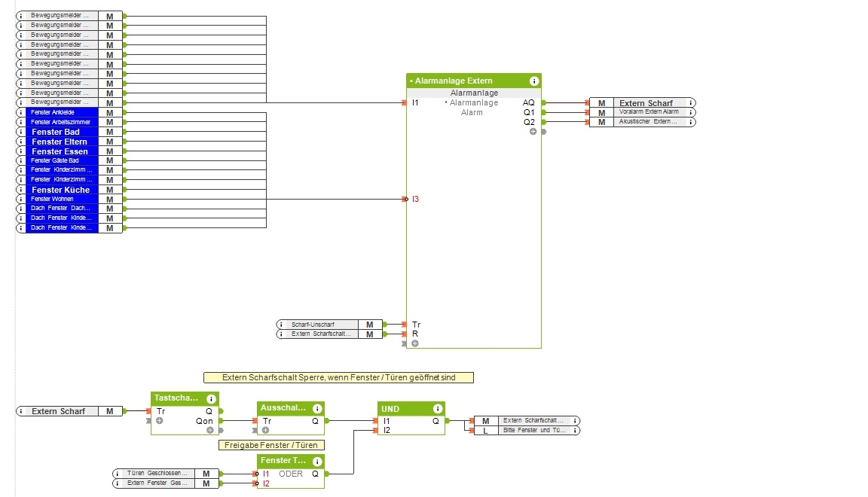Image resolution: width=868 pixels, height=497 pixels.
Task: Open info icon on Tastschalter block
Action: 211,398
